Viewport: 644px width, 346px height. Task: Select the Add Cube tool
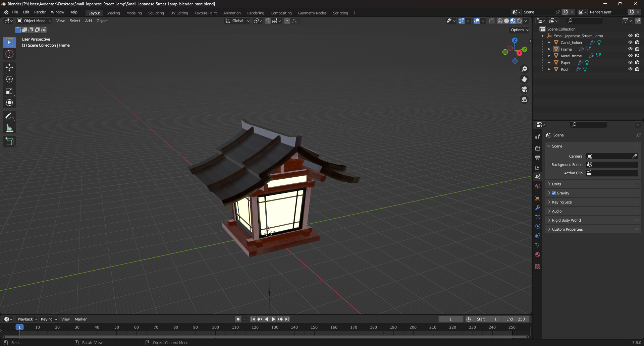(x=9, y=141)
